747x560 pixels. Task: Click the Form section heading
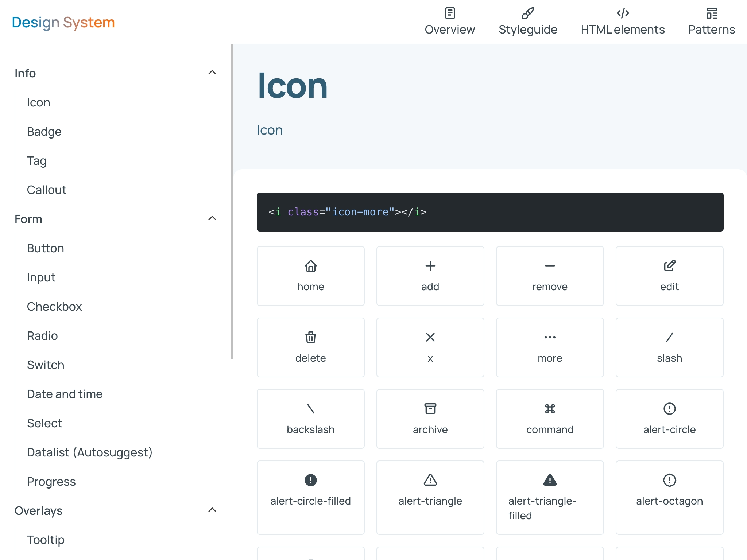28,219
